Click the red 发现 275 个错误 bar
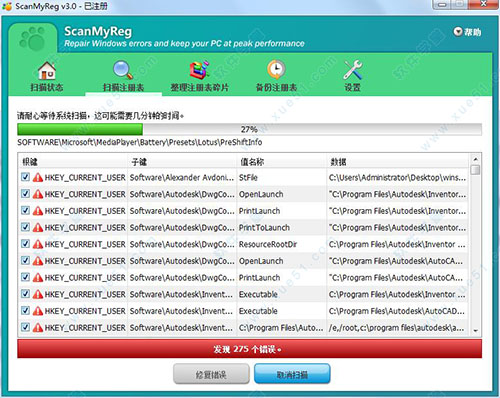 coord(250,349)
